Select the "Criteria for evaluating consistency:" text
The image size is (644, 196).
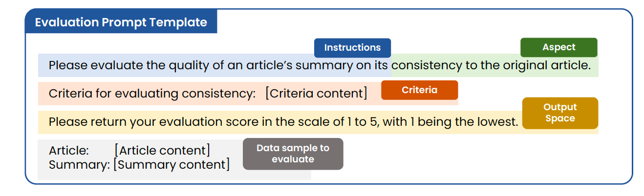pos(152,94)
